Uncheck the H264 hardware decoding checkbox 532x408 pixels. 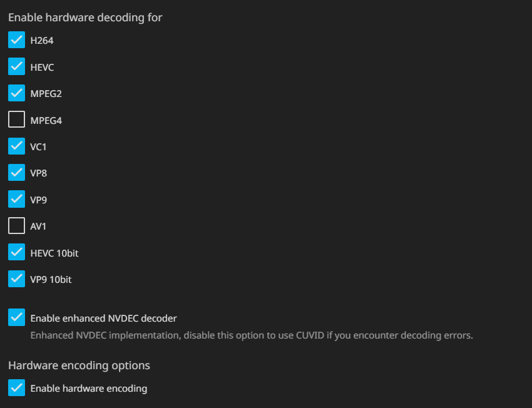coord(16,40)
